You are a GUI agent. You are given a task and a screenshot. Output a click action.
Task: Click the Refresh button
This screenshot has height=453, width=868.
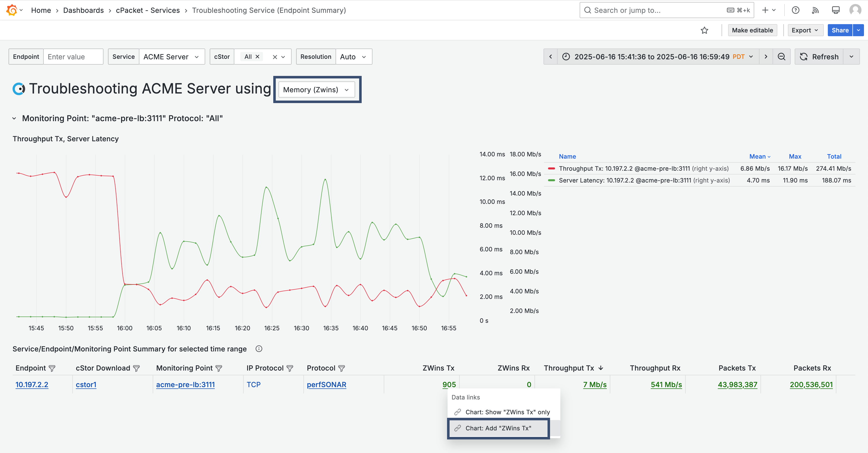click(819, 57)
